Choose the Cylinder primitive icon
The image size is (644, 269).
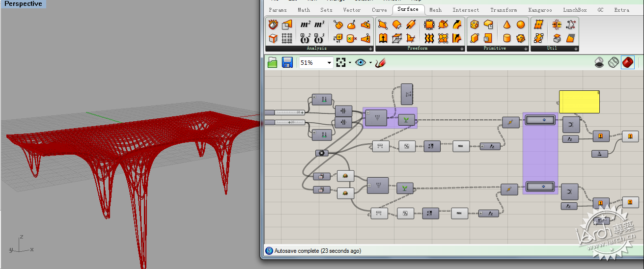[506, 38]
